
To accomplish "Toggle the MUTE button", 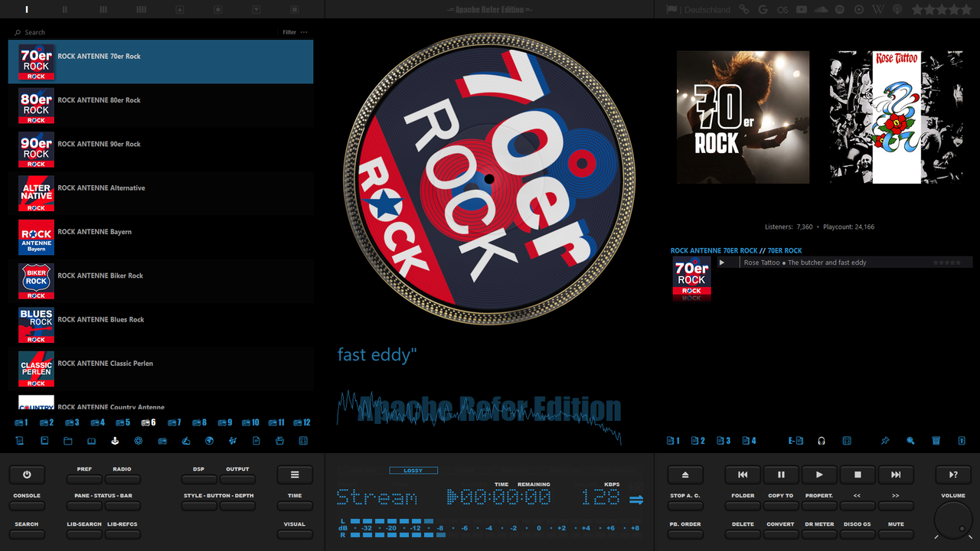I will pos(896,533).
